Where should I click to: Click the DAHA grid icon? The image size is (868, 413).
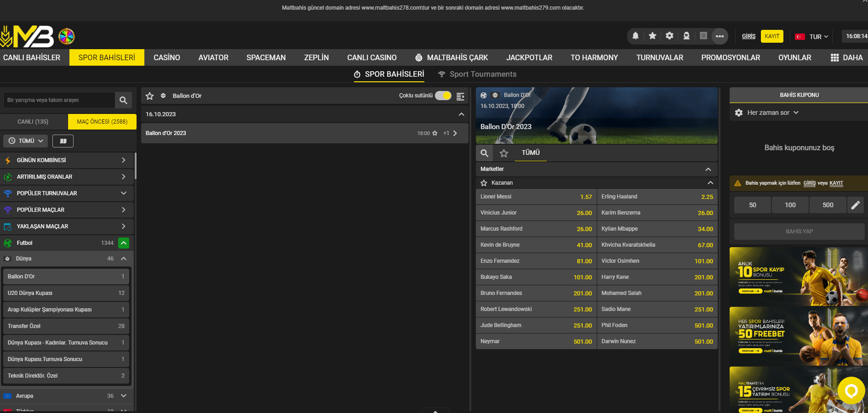coord(835,57)
